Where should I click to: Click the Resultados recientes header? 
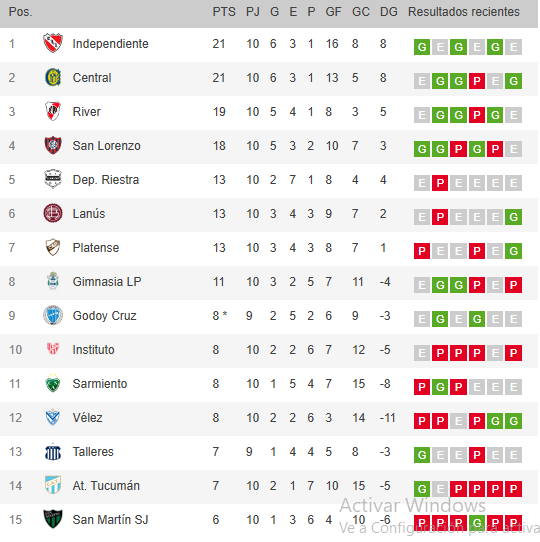click(464, 12)
